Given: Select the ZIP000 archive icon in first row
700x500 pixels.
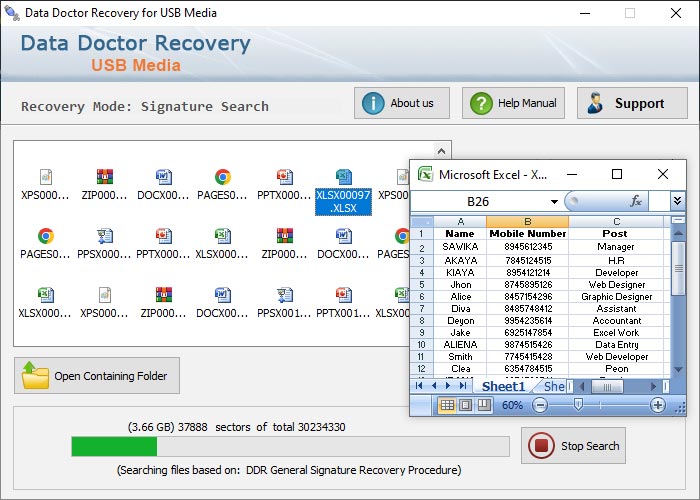Looking at the screenshot, I should (105, 177).
